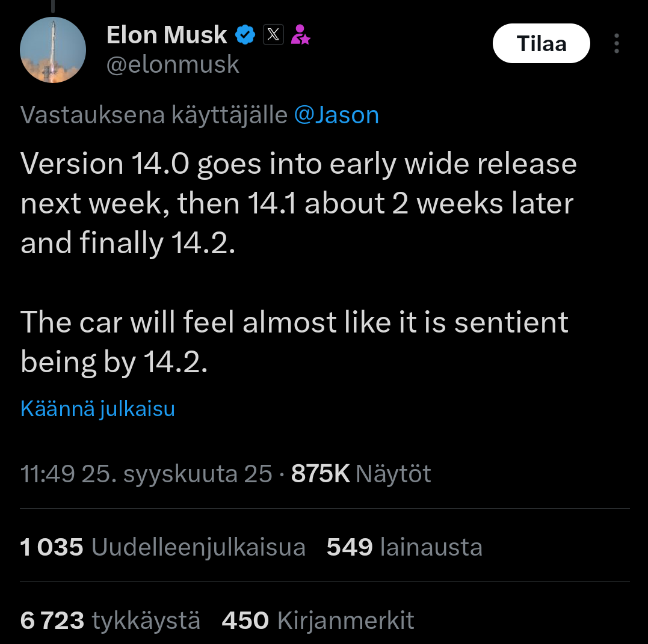Click the reply thread line above the avatar
This screenshot has height=644, width=648.
click(x=53, y=6)
